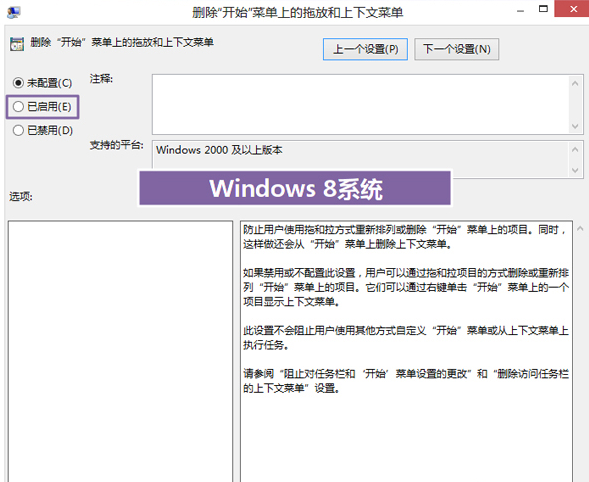The image size is (589, 482).
Task: Click the 支持的平台 box scroll down arrow
Action: coord(575,170)
